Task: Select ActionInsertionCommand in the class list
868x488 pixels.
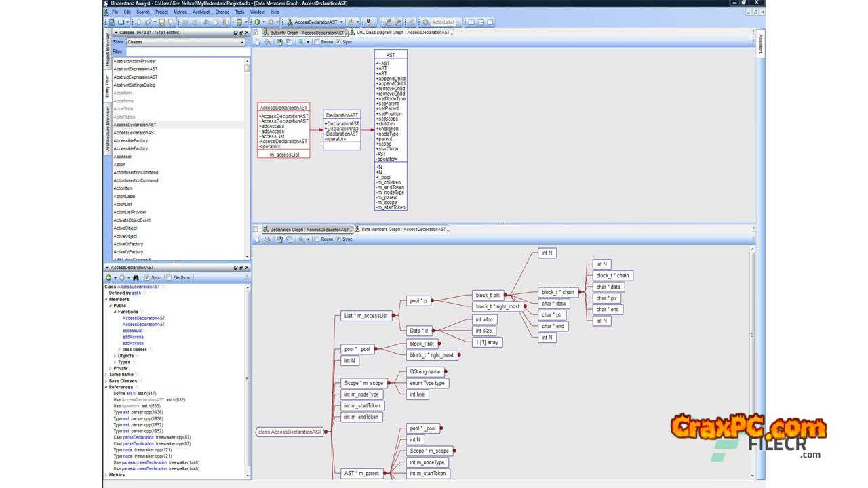Action: [136, 172]
